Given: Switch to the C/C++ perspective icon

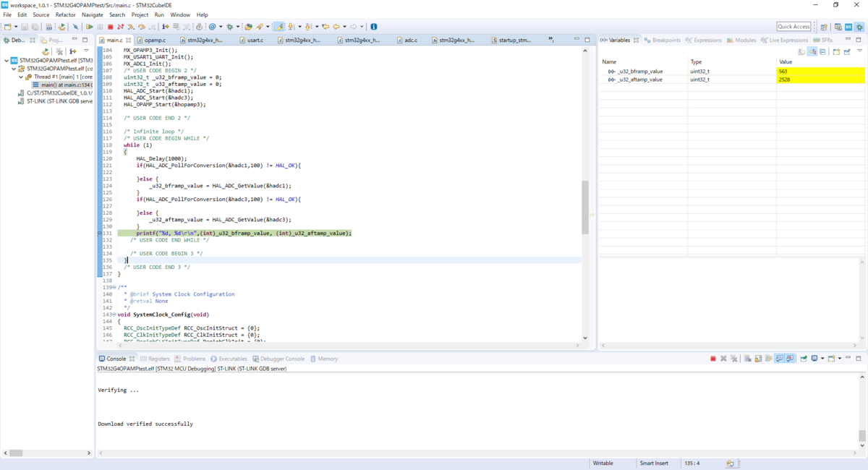Looking at the screenshot, I should [x=838, y=27].
